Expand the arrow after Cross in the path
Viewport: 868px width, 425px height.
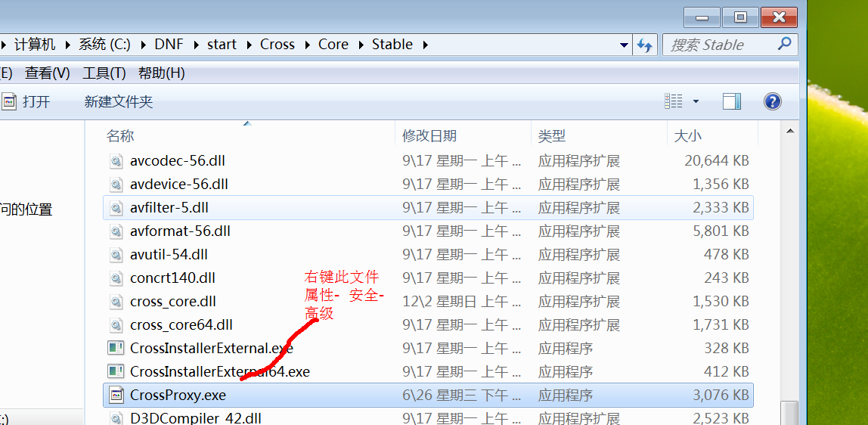307,45
